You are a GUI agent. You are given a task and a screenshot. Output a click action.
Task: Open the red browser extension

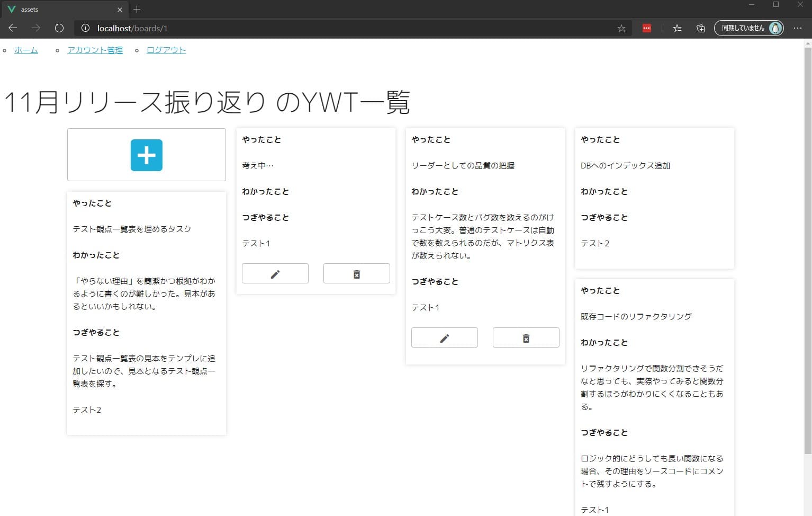[646, 28]
